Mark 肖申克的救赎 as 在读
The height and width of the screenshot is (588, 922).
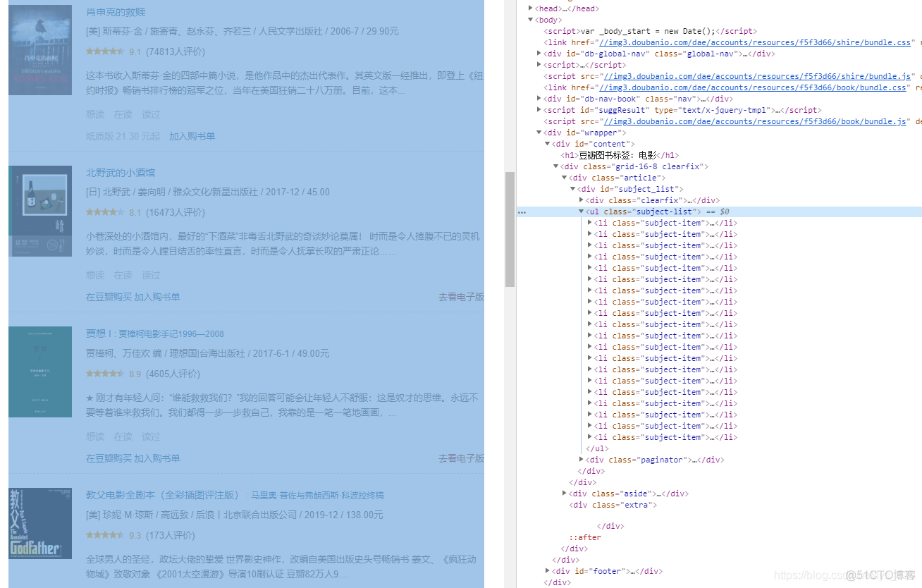(x=123, y=114)
